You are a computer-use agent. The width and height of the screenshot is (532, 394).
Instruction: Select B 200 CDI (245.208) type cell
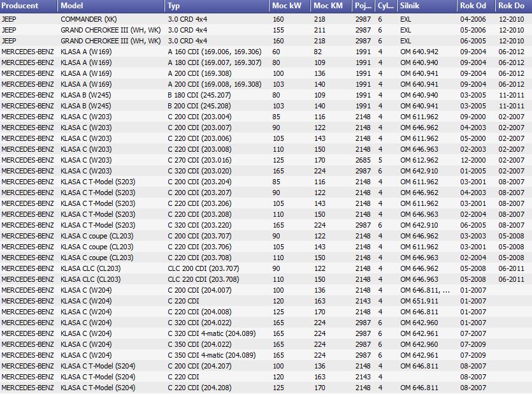coord(199,106)
